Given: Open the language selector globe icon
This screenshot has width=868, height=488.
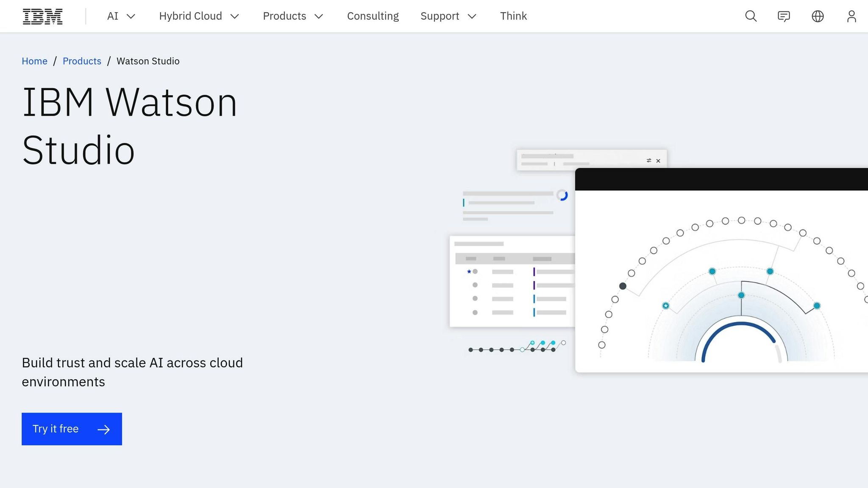Looking at the screenshot, I should coord(817,16).
